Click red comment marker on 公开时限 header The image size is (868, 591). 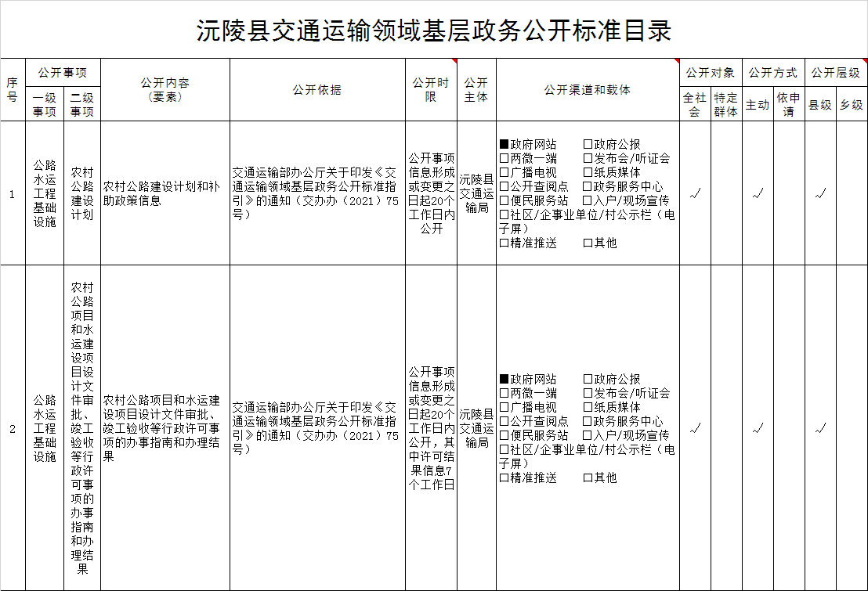(x=454, y=61)
